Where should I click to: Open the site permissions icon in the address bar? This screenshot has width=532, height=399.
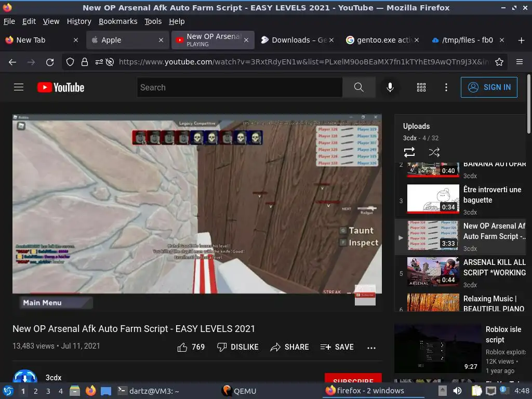tap(99, 62)
